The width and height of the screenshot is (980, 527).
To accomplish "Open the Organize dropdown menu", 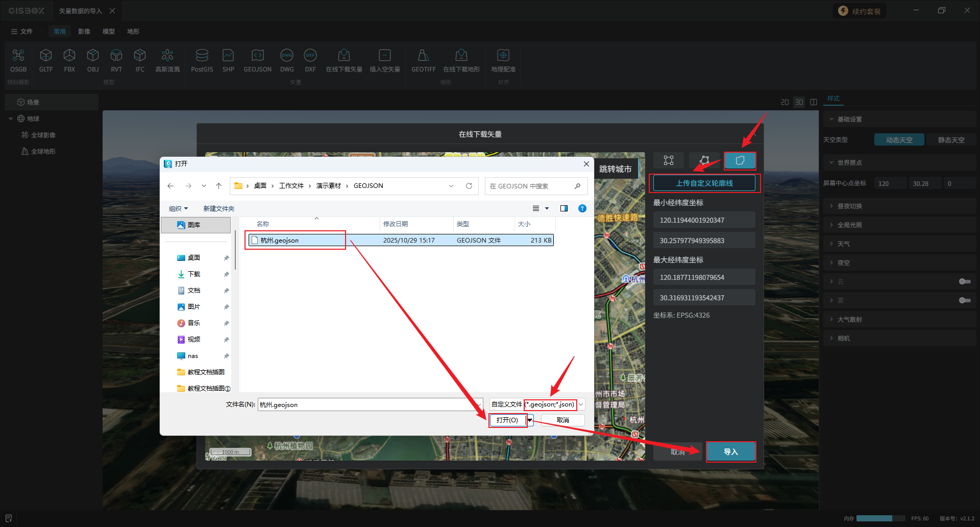I will coord(178,208).
